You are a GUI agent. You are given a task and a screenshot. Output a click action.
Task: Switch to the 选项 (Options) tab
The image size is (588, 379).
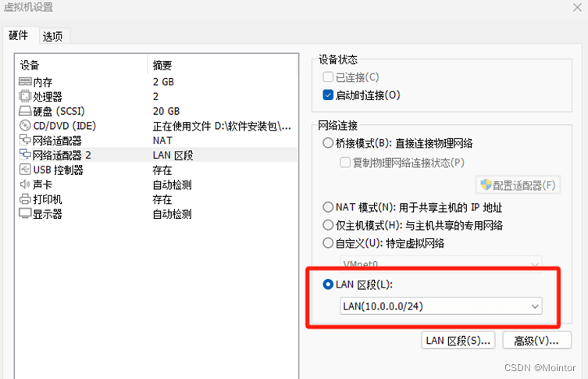(x=53, y=36)
